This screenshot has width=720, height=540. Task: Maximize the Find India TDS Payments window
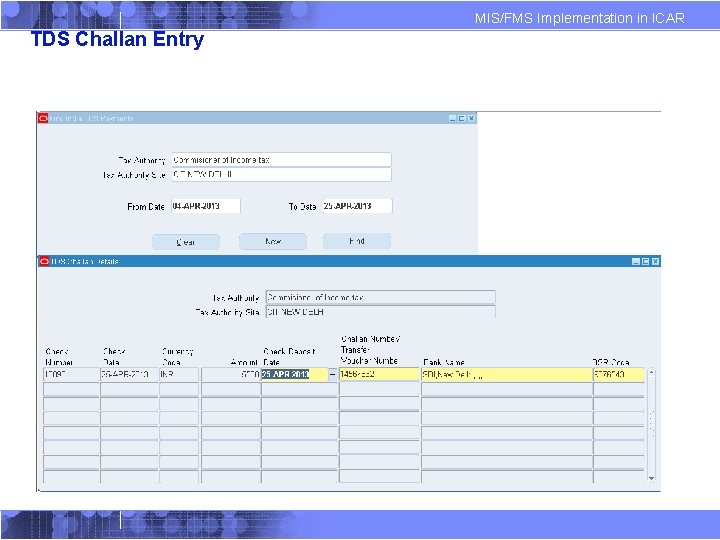pos(462,118)
